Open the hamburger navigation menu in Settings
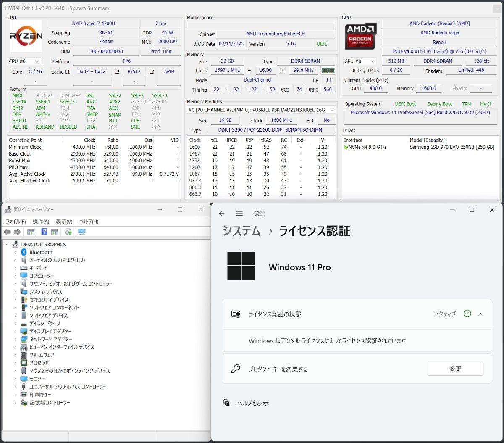The height and width of the screenshot is (443, 504). 239,214
